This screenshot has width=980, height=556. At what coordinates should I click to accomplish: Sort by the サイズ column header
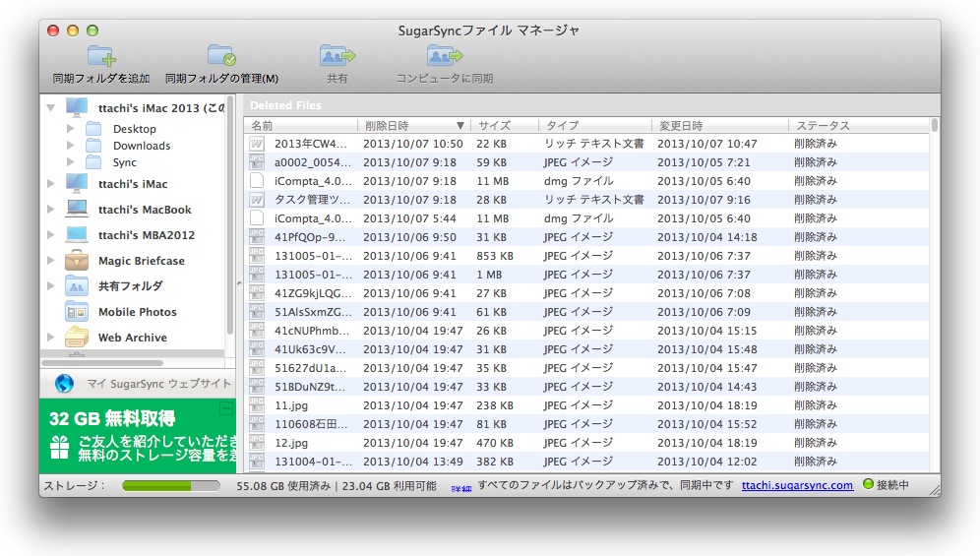click(x=505, y=125)
